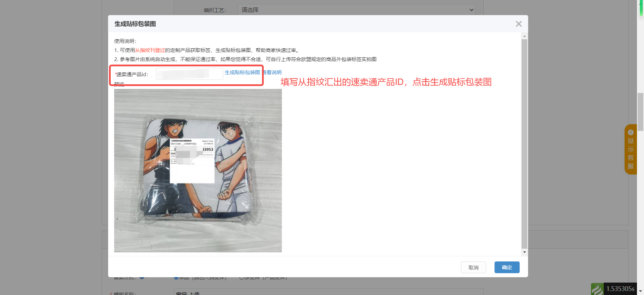
Task: Click the 取消 button
Action: click(x=473, y=267)
